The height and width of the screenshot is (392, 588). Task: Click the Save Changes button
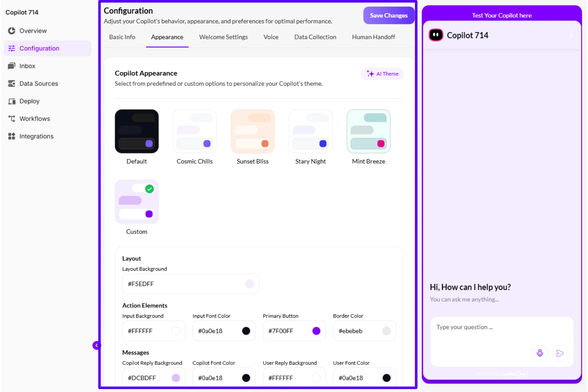point(388,15)
